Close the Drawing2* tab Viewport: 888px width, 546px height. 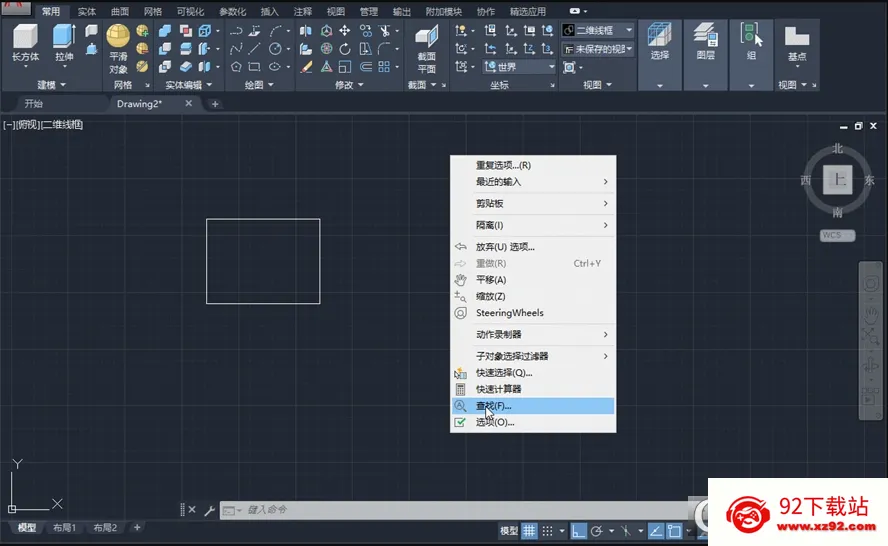(x=189, y=103)
